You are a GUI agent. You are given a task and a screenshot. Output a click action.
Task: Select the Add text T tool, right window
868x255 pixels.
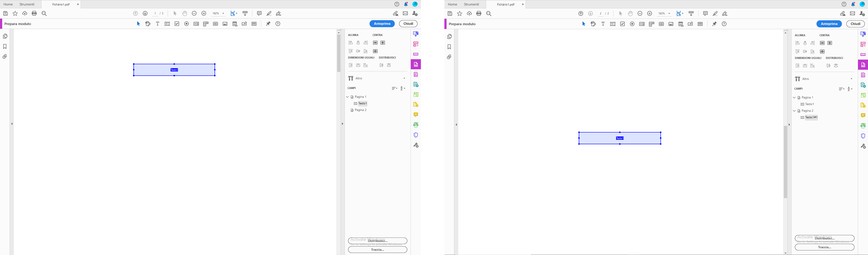603,24
